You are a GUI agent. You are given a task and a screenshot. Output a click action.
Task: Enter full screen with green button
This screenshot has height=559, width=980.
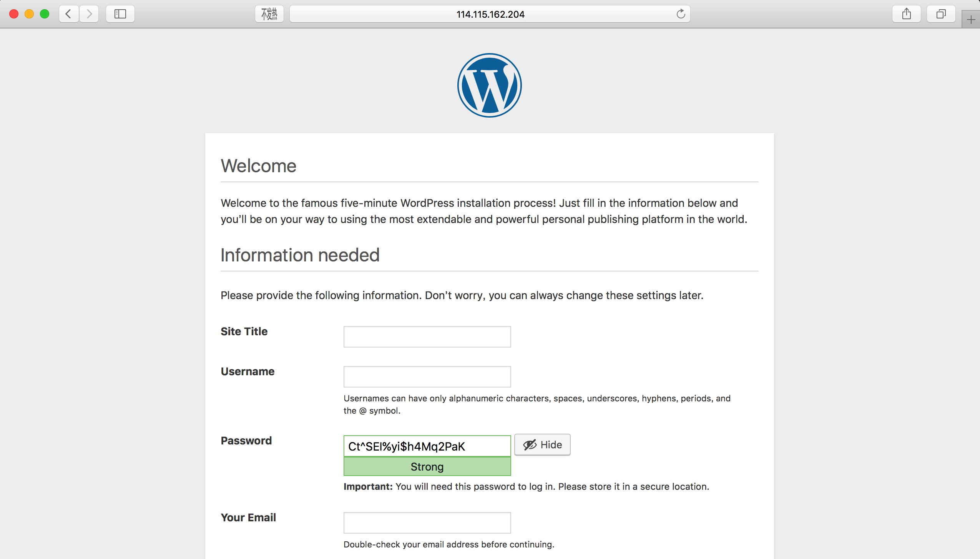click(x=45, y=14)
